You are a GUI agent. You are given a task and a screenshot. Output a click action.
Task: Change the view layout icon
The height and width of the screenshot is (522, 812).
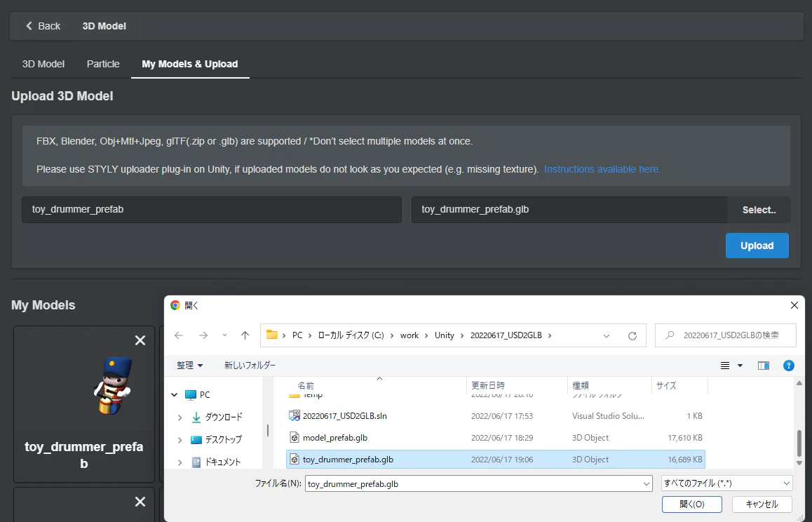tap(725, 366)
